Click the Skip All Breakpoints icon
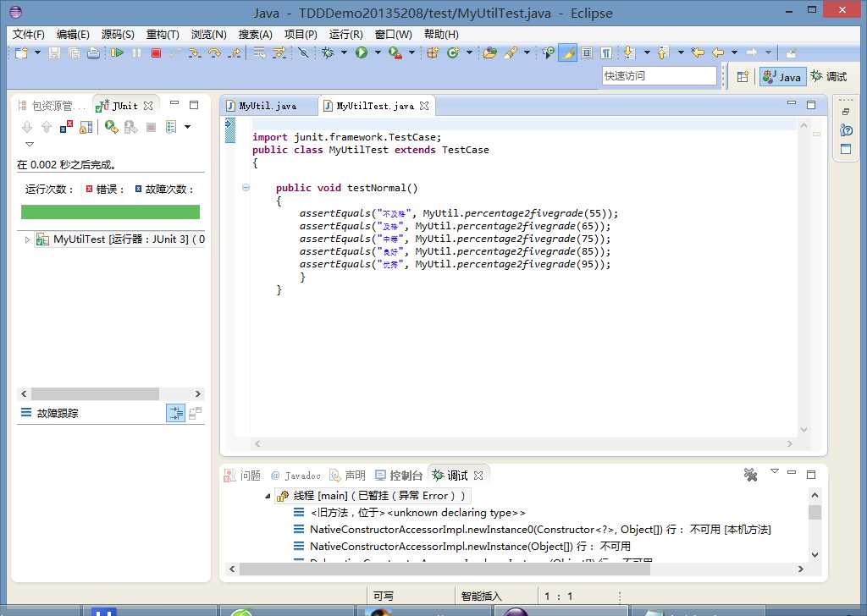 click(x=303, y=53)
